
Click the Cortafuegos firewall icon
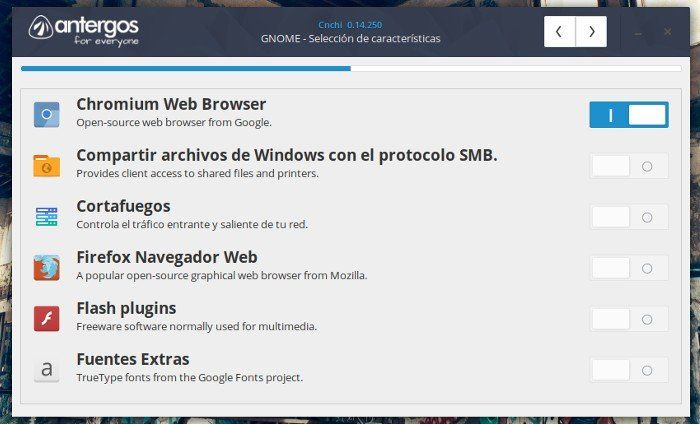pos(46,216)
